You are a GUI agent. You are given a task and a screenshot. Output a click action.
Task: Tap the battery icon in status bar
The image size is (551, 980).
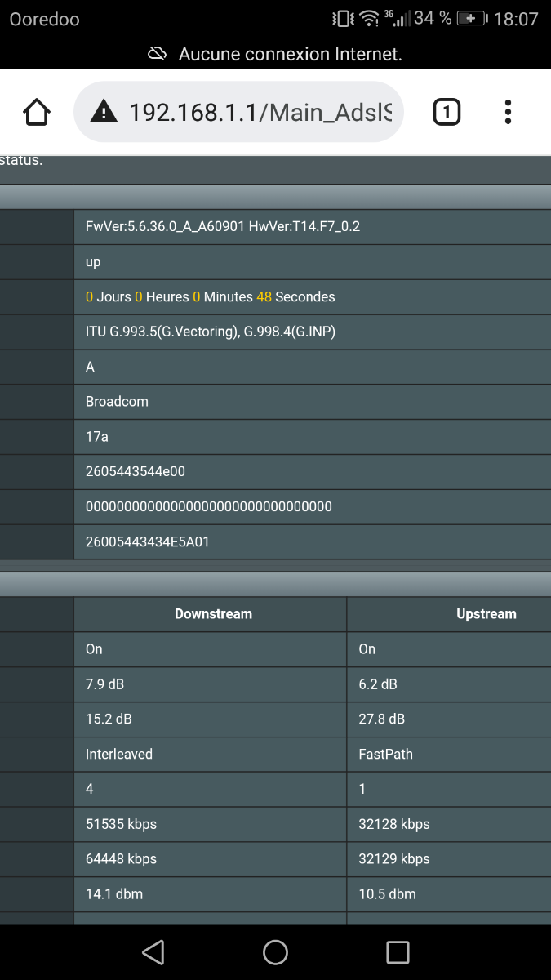[x=473, y=18]
